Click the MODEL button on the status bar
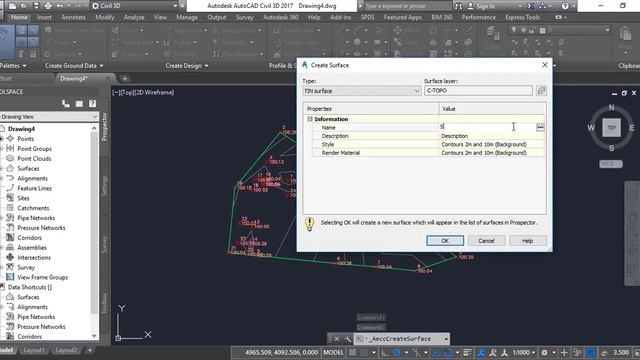The width and height of the screenshot is (640, 360). [x=333, y=352]
